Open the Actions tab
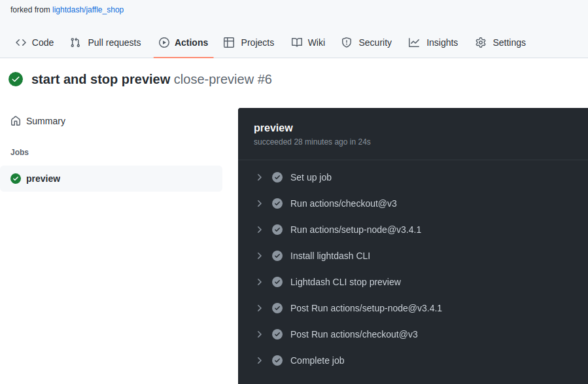Screen dimensions: 588x384 point(190,42)
